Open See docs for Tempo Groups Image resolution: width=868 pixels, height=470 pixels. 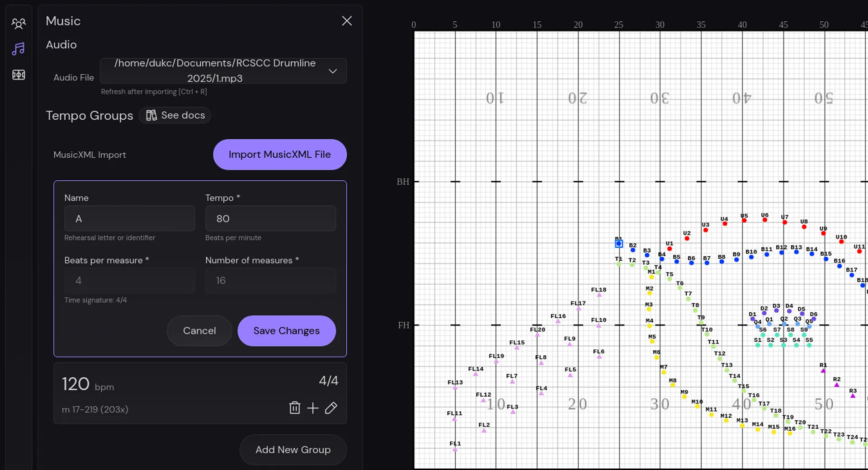[175, 115]
